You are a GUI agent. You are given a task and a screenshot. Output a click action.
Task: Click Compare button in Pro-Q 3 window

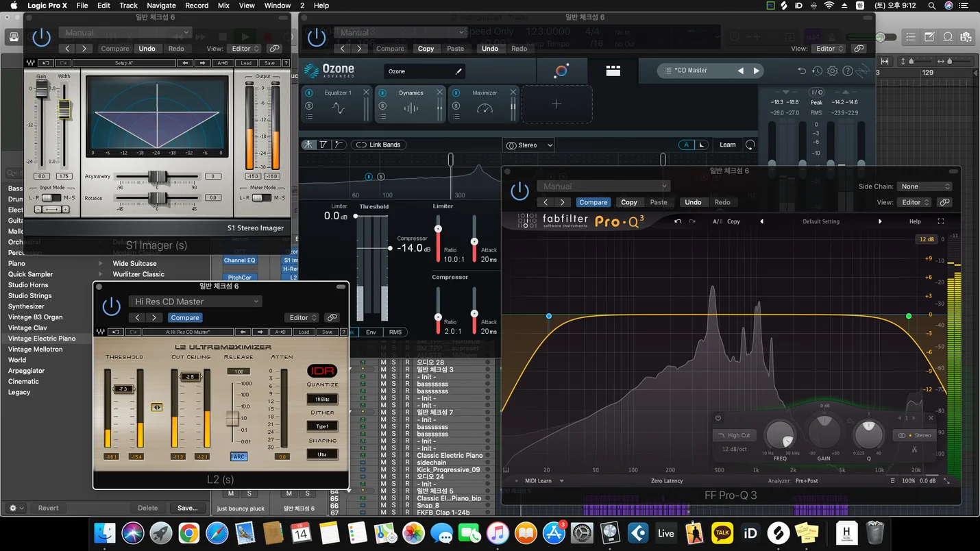pos(593,202)
